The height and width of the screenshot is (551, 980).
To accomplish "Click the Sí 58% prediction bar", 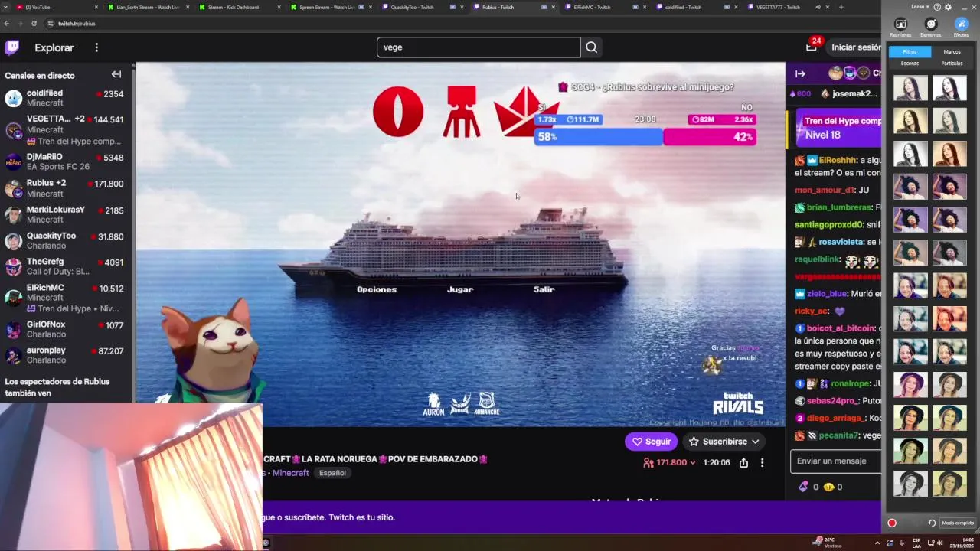I will point(598,137).
